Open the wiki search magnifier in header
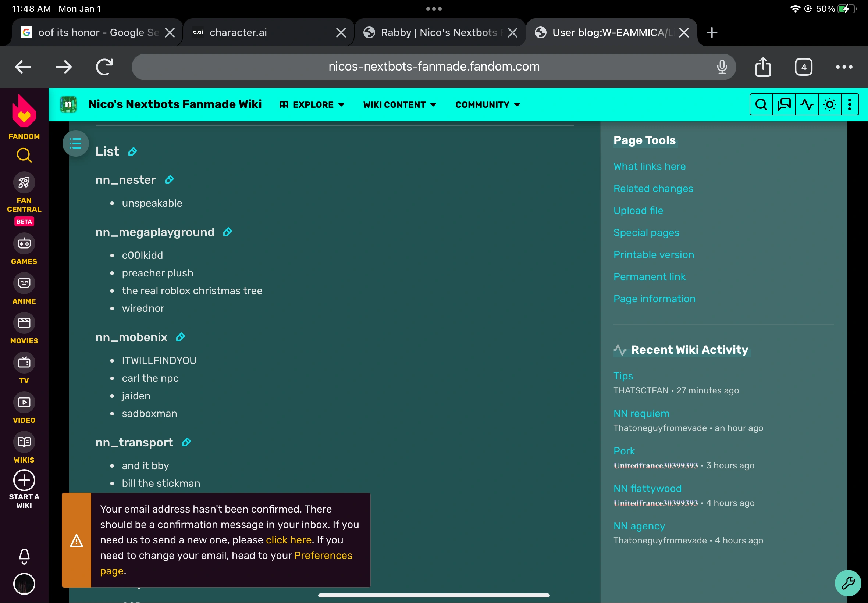868x603 pixels. (761, 105)
